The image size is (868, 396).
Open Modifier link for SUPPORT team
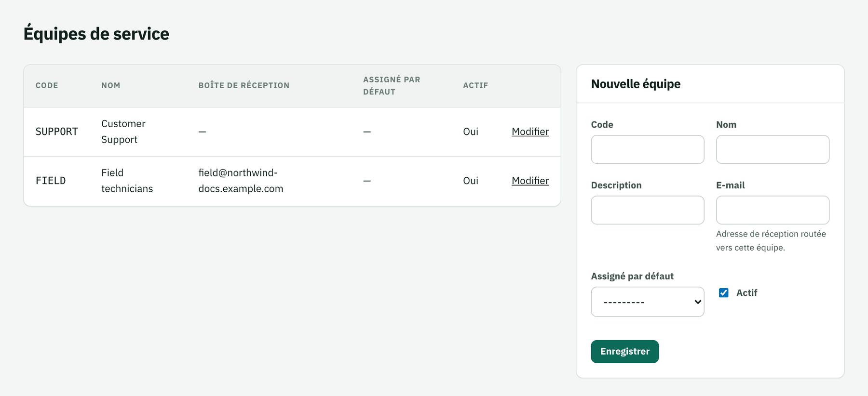(x=530, y=132)
